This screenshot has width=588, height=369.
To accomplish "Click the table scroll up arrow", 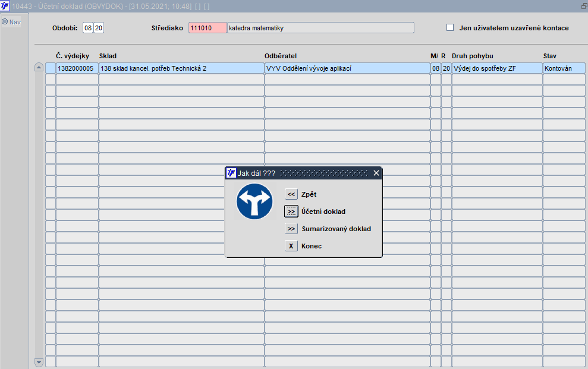I will coord(39,67).
